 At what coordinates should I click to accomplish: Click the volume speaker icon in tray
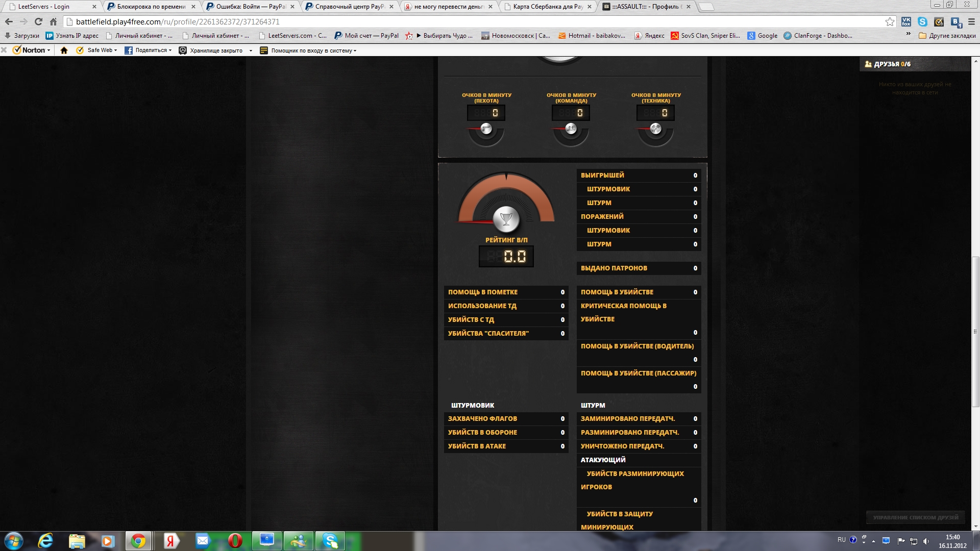926,541
